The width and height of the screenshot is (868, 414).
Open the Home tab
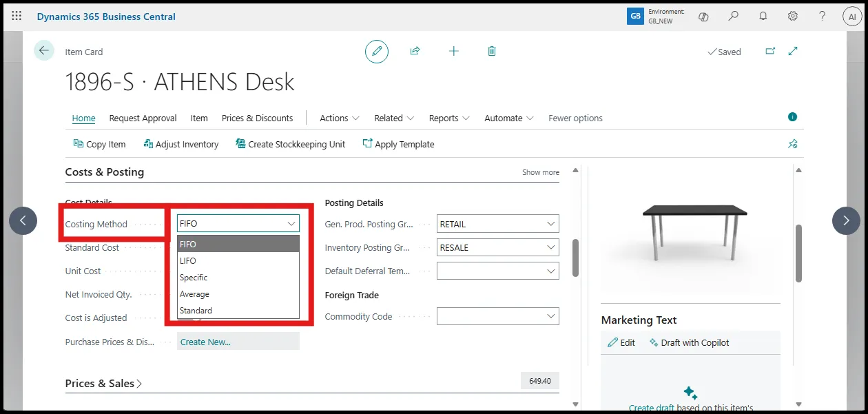[84, 118]
